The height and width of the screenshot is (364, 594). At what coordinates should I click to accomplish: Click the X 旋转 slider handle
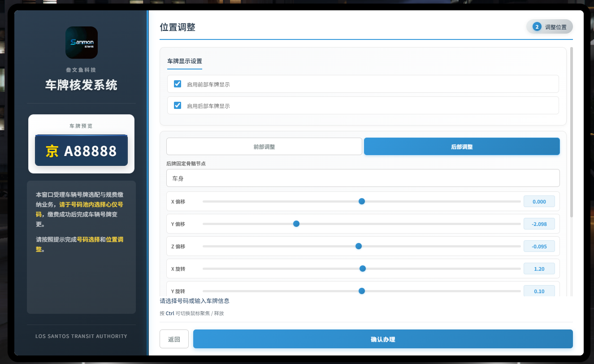pyautogui.click(x=363, y=269)
